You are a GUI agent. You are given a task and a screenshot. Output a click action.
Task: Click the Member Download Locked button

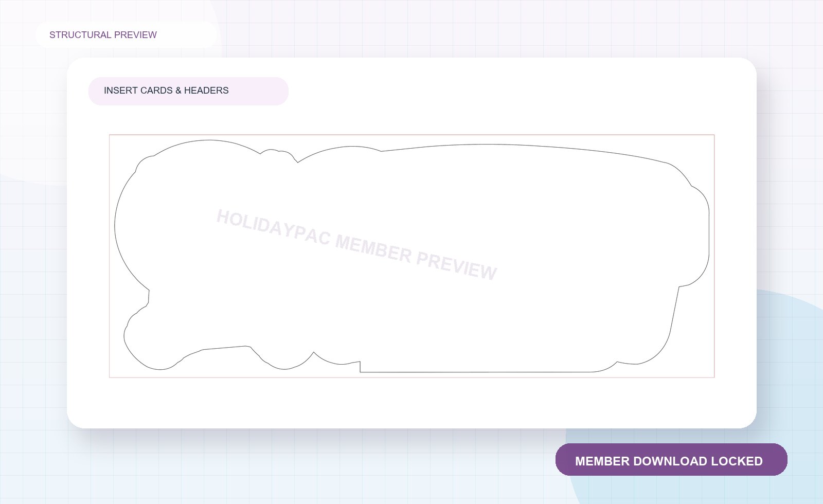point(671,460)
